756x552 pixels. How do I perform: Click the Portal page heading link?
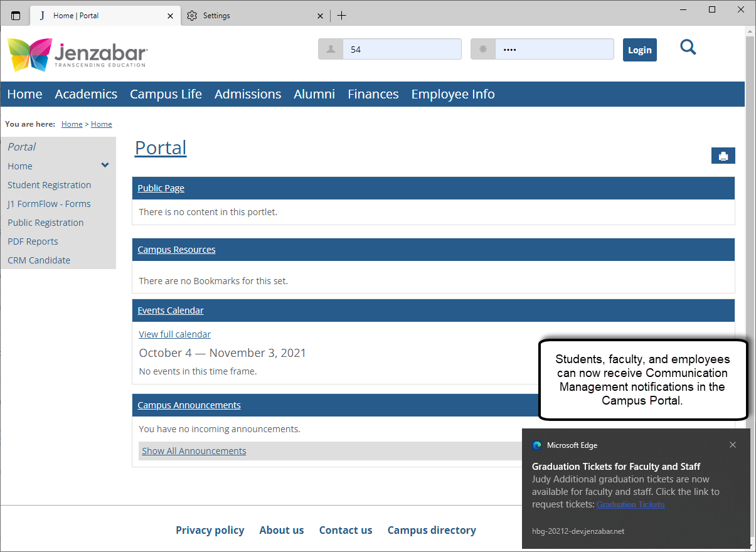coord(161,147)
